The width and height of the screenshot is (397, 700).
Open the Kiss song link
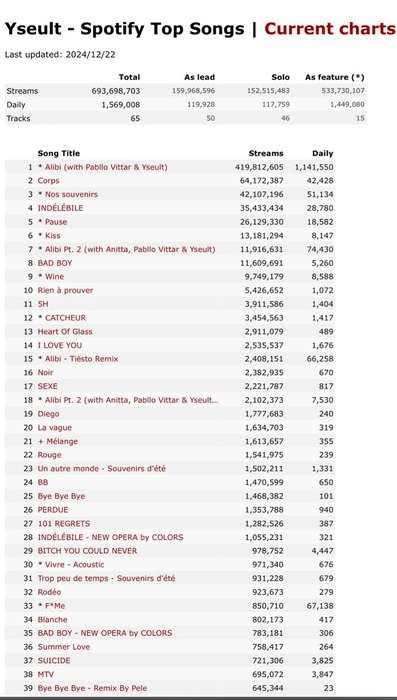tap(52, 236)
